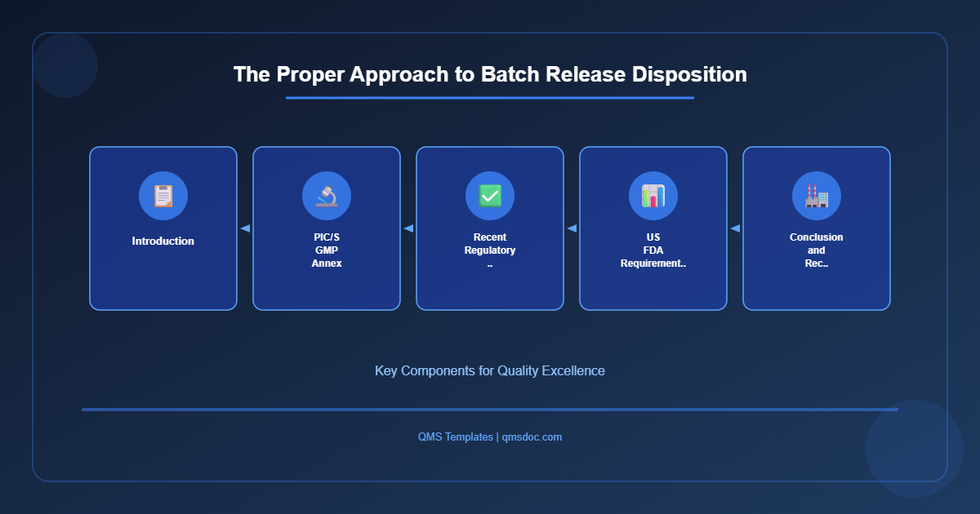
Task: Click the icon circle on the Conclusion and Rec card
Action: (x=817, y=196)
